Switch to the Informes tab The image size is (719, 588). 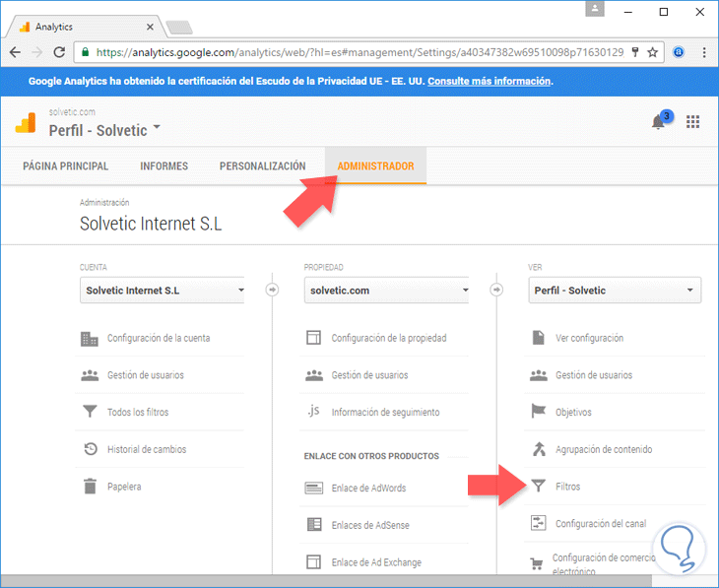point(163,166)
